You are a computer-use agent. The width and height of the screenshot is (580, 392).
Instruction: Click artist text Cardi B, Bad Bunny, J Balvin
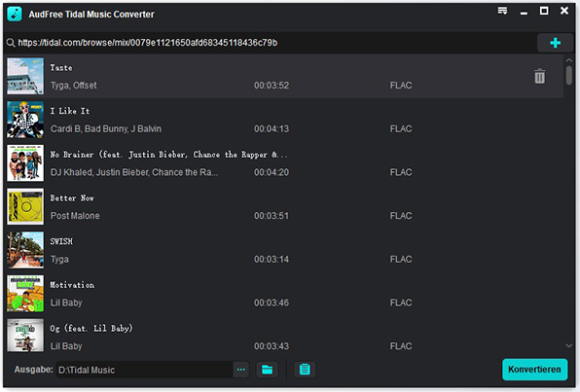[x=106, y=128]
